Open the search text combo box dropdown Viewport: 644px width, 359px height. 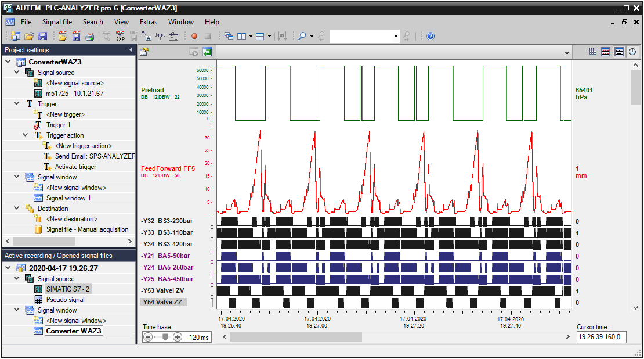tap(396, 36)
